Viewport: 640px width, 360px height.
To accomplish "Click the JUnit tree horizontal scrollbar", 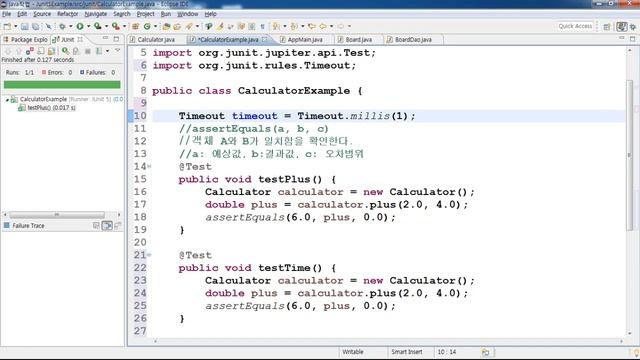I will pyautogui.click(x=57, y=214).
